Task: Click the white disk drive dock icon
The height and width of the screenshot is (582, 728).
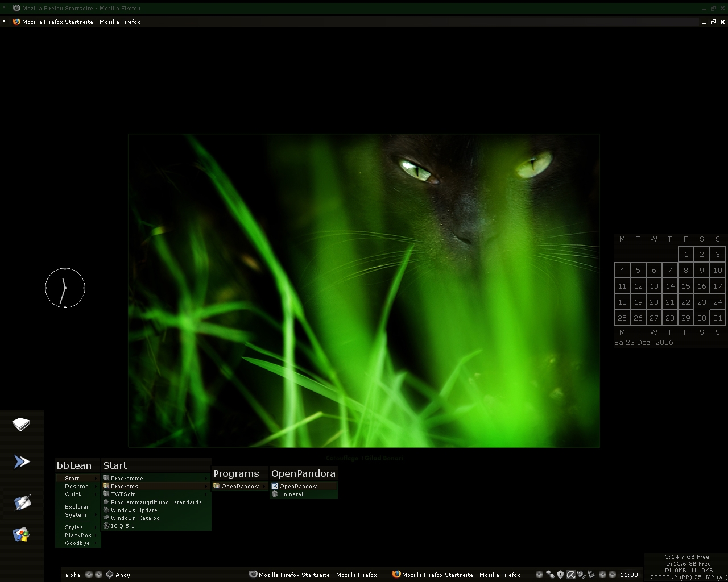Action: [21, 424]
